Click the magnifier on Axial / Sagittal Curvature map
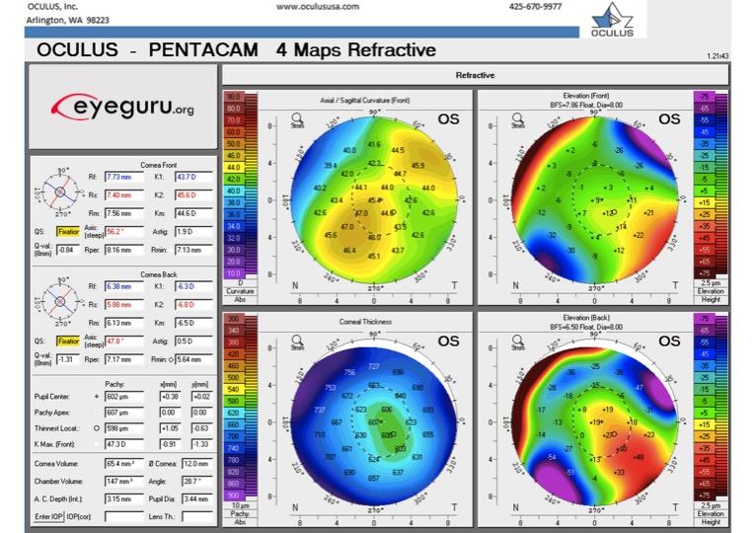 297,119
